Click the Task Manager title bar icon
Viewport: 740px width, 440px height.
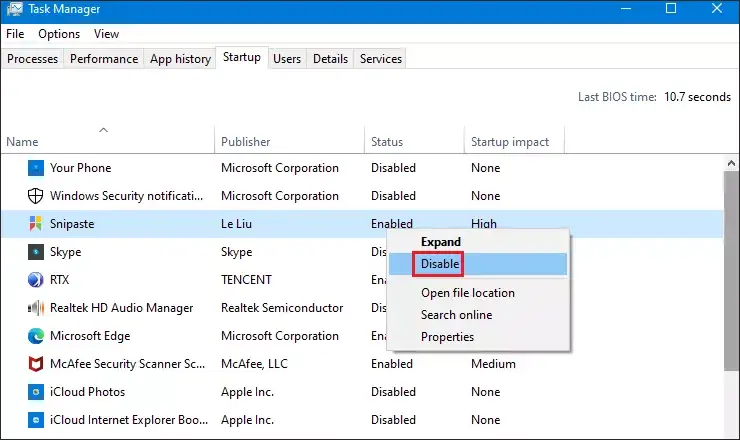pos(14,9)
